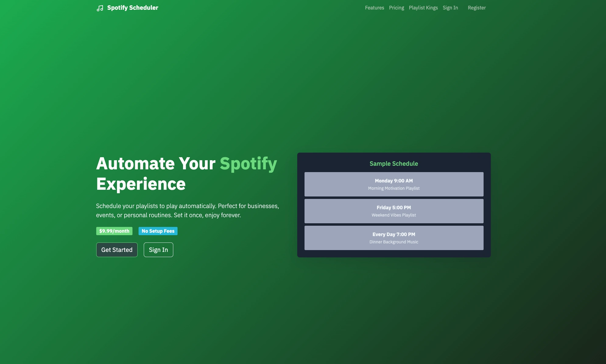Click the Morning Motivation Playlist text
The width and height of the screenshot is (606, 364).
(393, 188)
